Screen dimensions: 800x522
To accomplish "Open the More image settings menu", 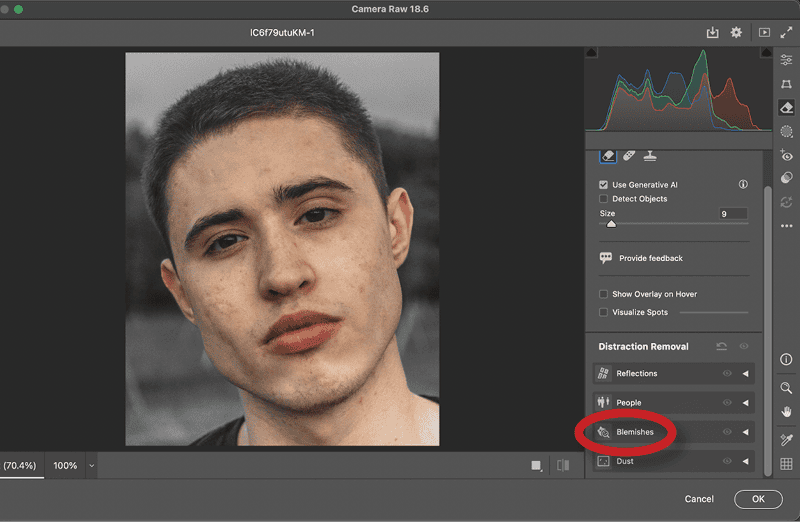I will (x=786, y=226).
